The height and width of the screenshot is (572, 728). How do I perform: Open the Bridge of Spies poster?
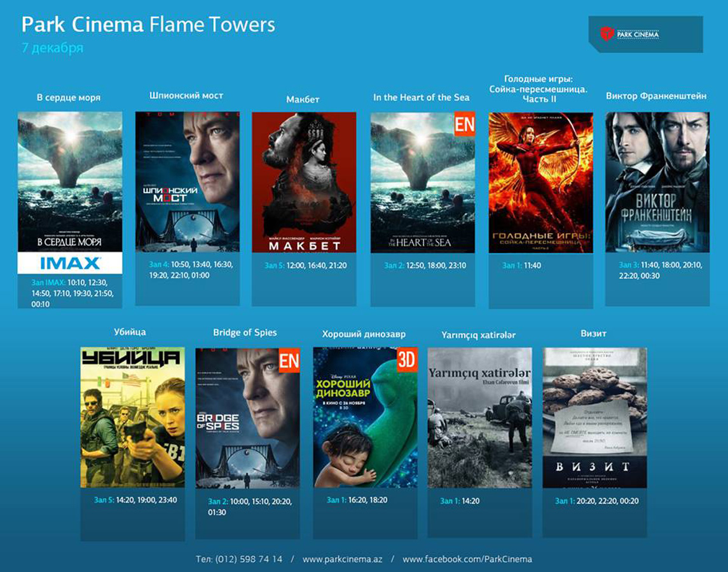(x=247, y=418)
